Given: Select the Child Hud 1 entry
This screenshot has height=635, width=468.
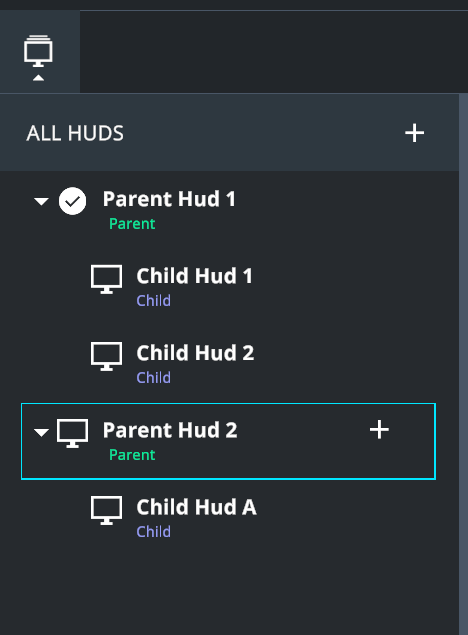Looking at the screenshot, I should click(228, 286).
